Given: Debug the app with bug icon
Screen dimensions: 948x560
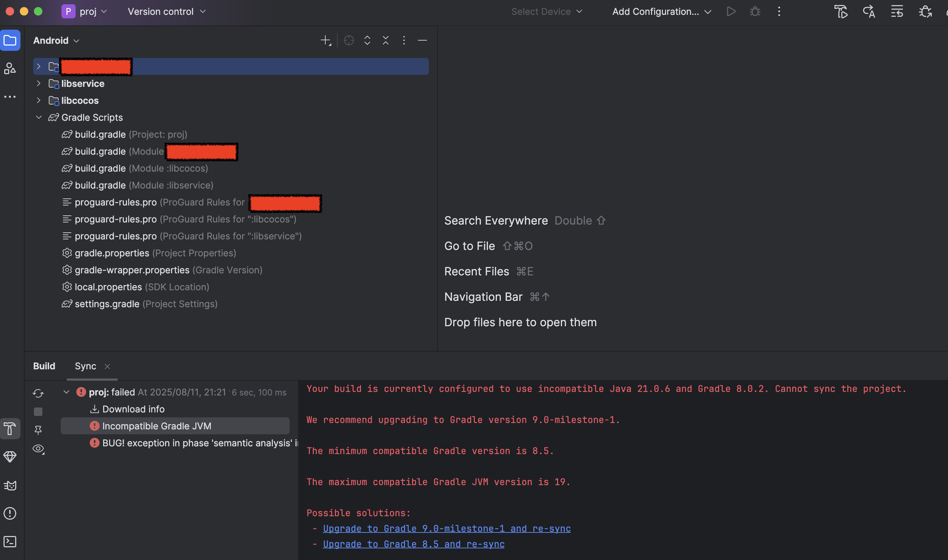Looking at the screenshot, I should tap(755, 12).
